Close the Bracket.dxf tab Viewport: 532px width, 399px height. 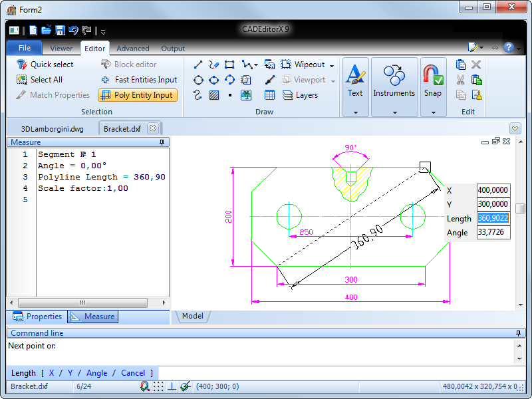click(153, 128)
